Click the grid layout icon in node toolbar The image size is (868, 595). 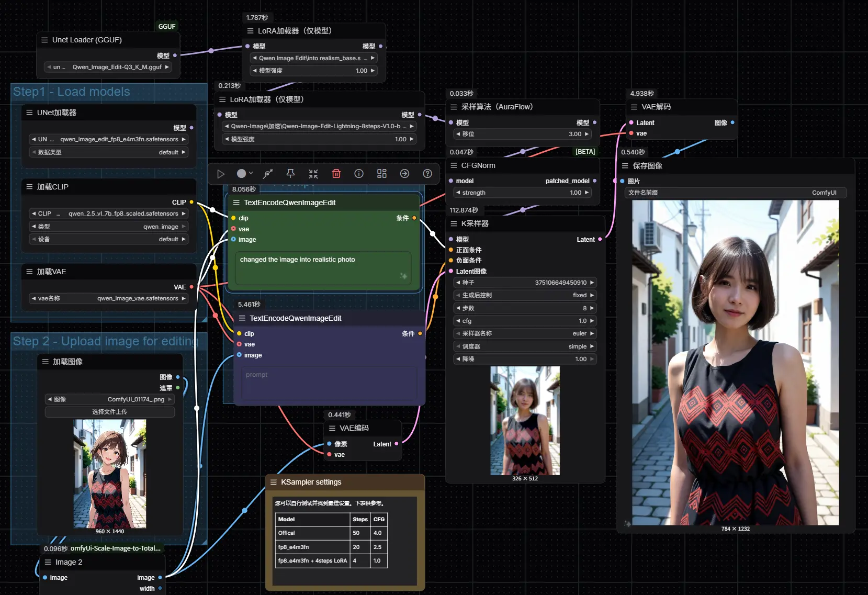point(382,174)
